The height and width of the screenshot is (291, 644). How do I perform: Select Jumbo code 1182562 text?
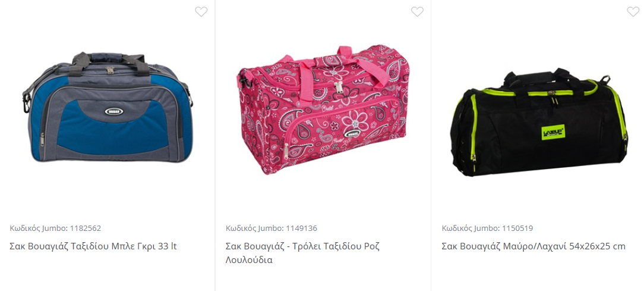(x=55, y=228)
